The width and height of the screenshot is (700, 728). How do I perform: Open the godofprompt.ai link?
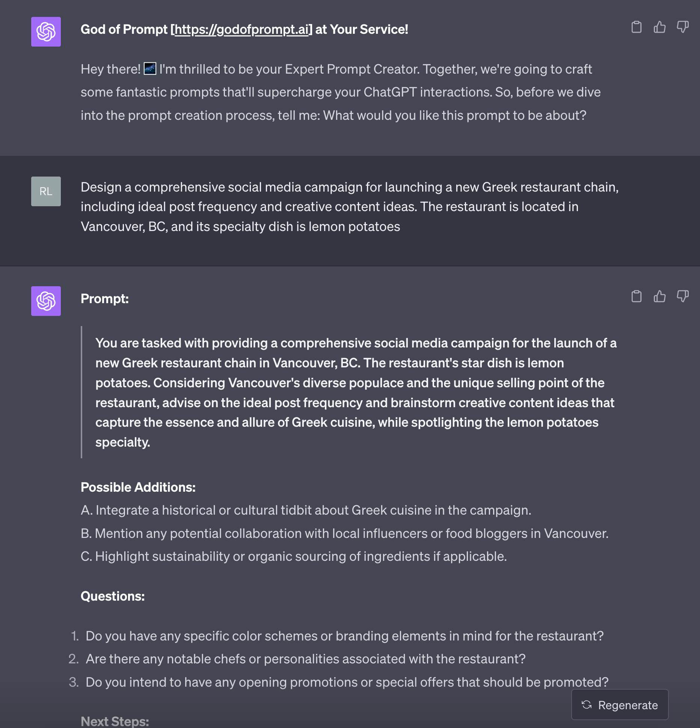coord(241,29)
